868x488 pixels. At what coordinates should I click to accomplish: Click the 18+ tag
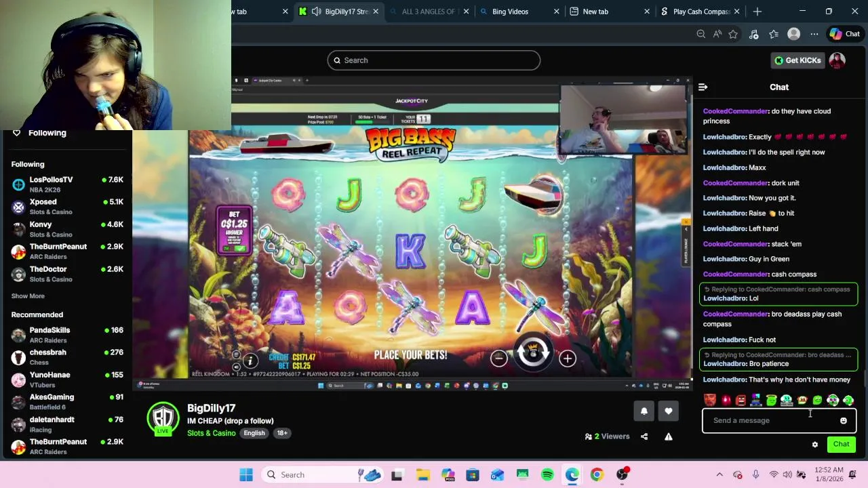pos(282,433)
